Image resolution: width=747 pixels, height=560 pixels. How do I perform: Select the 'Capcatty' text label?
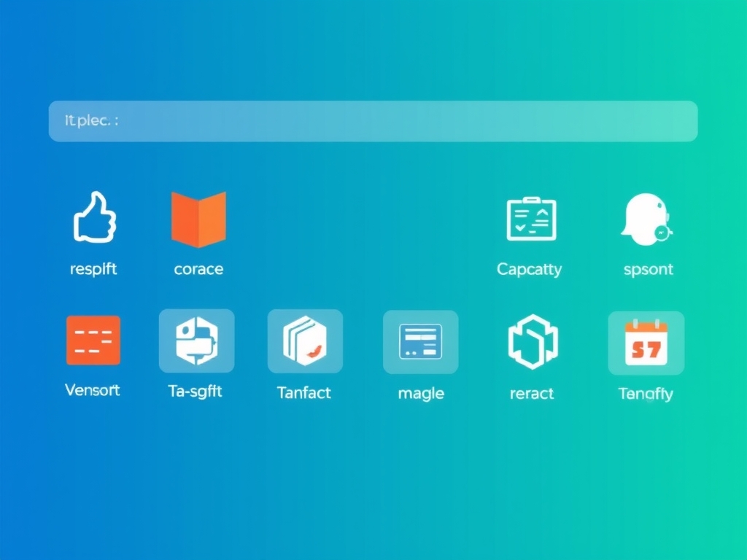click(x=530, y=270)
